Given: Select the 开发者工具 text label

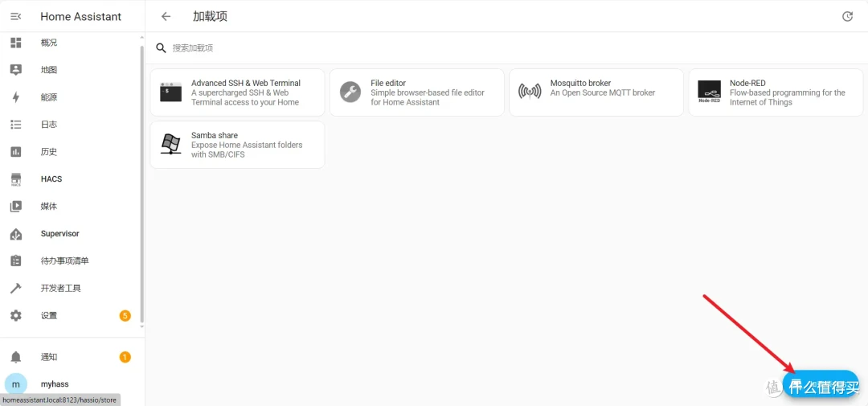Looking at the screenshot, I should coord(61,289).
